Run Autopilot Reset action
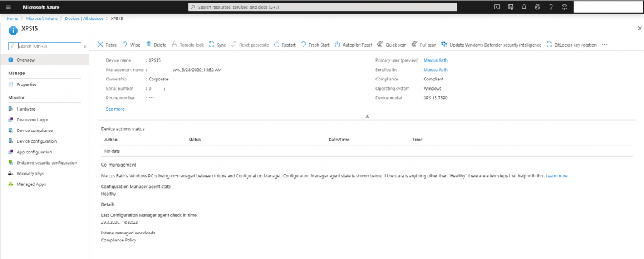This screenshot has width=644, height=259. 353,45
